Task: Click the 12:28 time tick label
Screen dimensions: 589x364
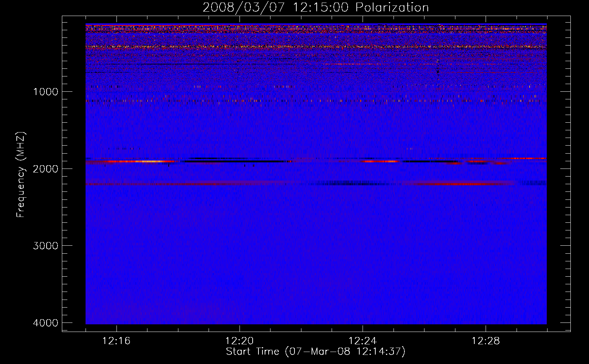Action: 486,341
